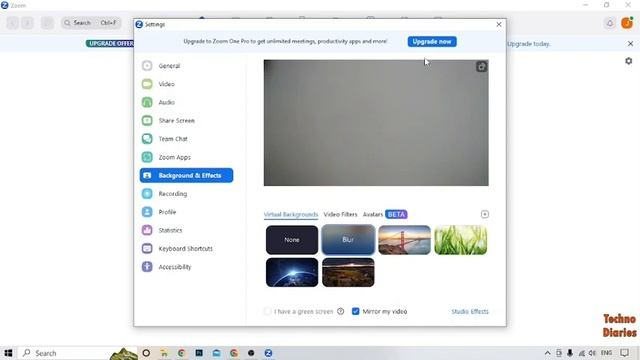This screenshot has width=640, height=360.
Task: Show hidden system tray icons
Action: [x=547, y=353]
